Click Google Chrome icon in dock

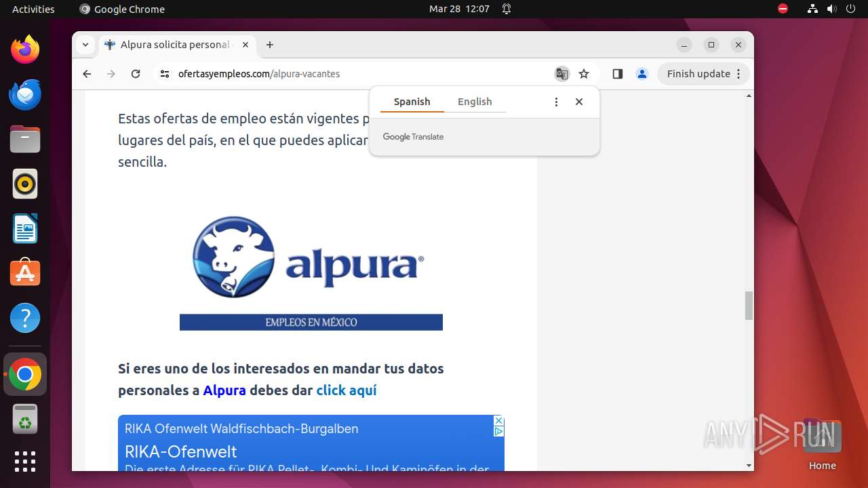25,374
